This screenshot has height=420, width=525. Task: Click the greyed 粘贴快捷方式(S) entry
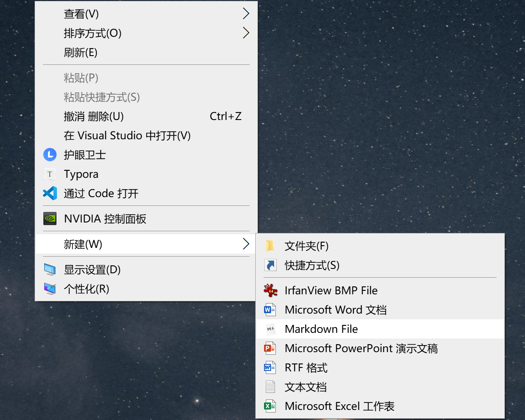click(146, 97)
